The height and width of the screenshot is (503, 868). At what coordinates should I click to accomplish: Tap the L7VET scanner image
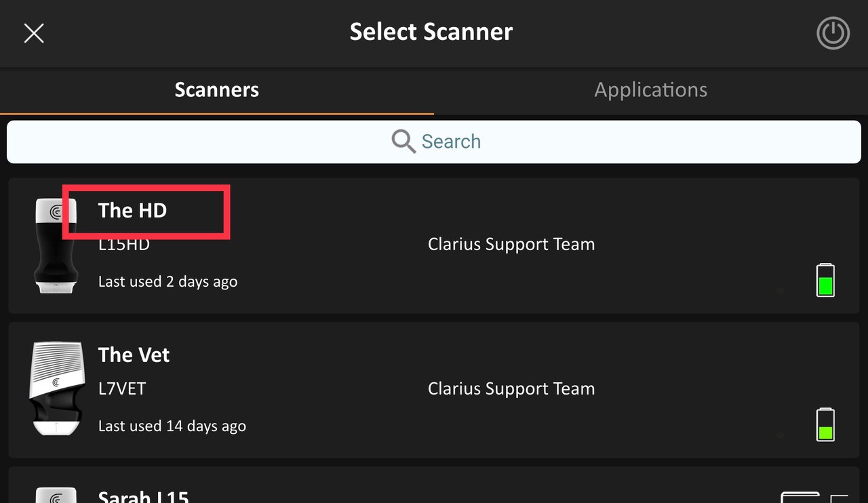[57, 389]
